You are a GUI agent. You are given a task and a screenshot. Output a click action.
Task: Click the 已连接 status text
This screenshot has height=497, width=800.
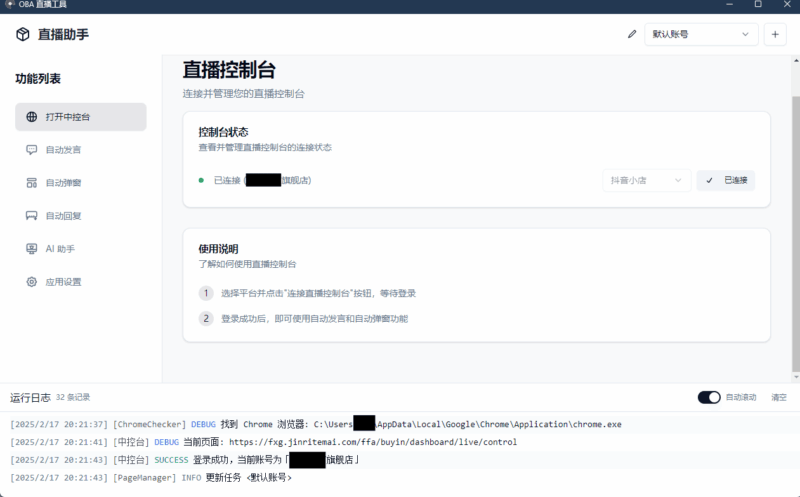click(262, 180)
